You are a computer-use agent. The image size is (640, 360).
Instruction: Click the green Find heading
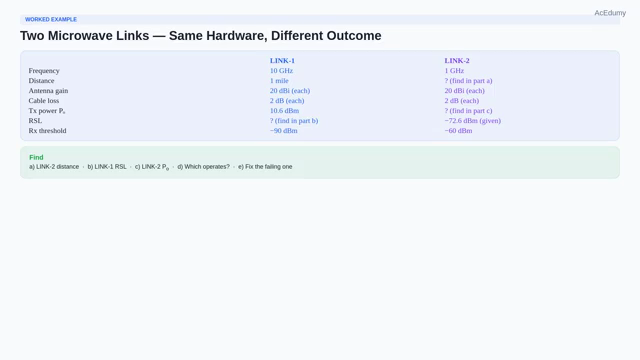click(x=36, y=157)
